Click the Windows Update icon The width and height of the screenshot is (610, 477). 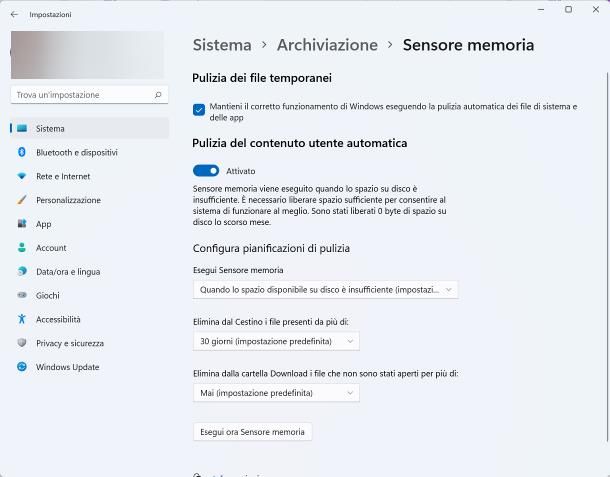coord(22,367)
